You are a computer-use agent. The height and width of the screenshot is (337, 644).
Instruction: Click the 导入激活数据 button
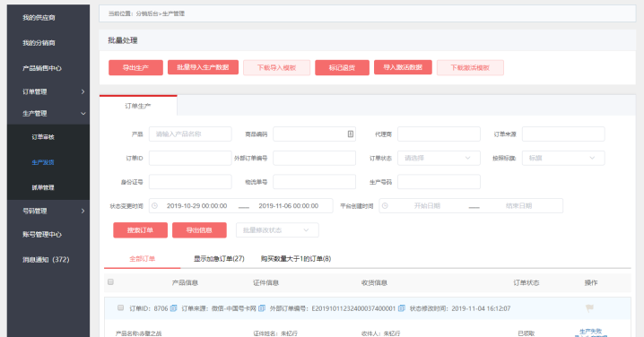coord(403,67)
